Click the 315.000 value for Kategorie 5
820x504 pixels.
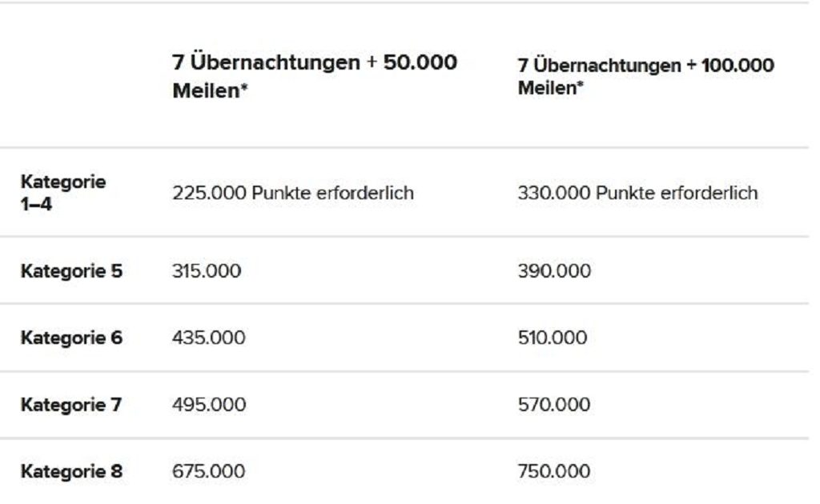click(206, 271)
